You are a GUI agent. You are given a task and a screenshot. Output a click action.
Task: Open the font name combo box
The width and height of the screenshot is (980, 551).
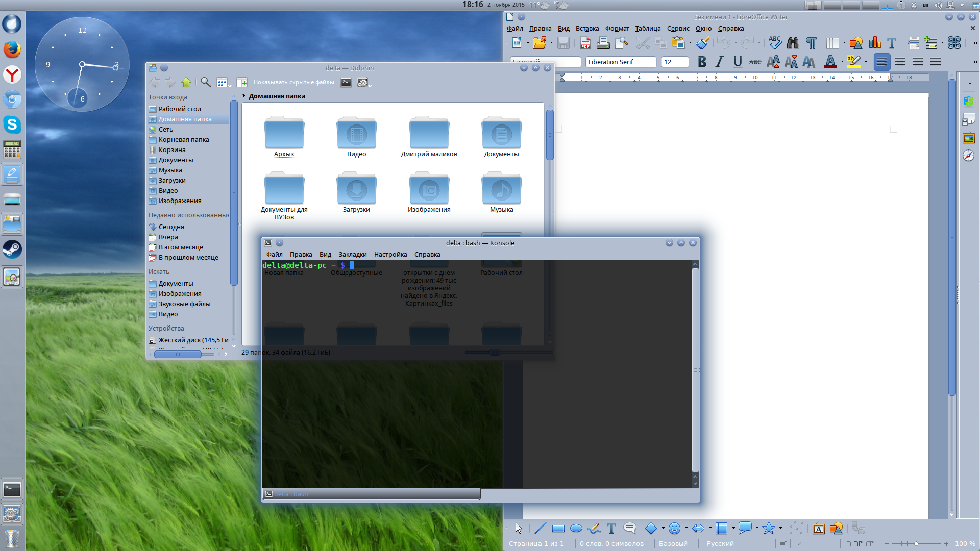[620, 62]
